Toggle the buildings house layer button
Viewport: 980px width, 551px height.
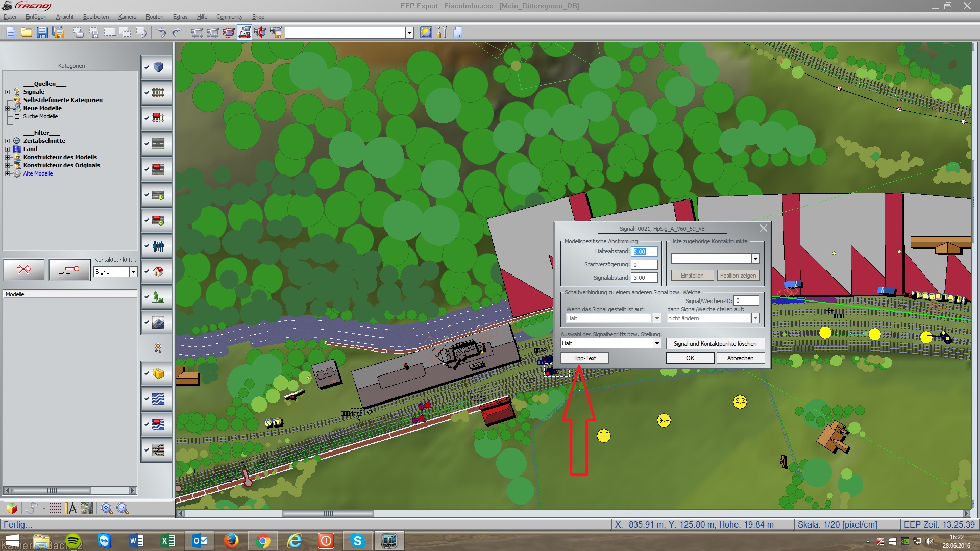coord(158,271)
